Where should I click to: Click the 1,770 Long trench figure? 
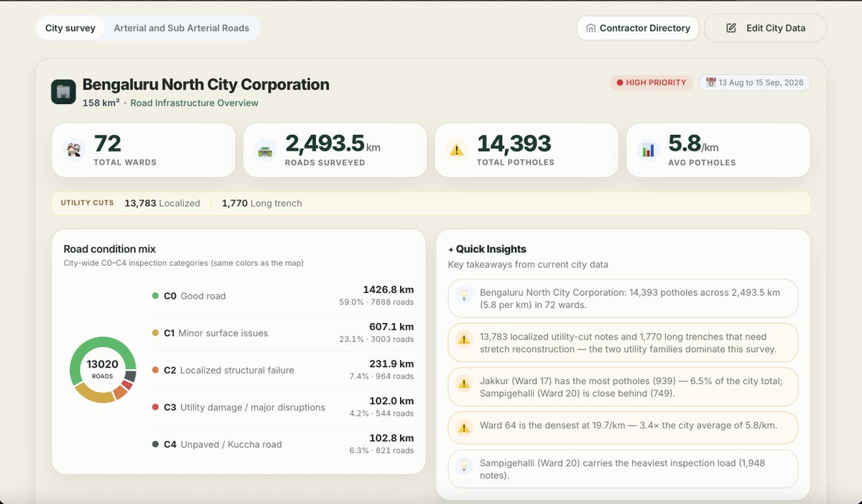point(261,203)
